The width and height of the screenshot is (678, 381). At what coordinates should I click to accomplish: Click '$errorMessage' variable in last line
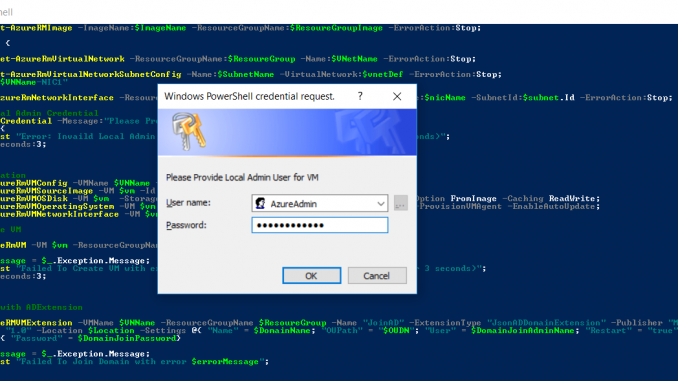tap(225, 362)
